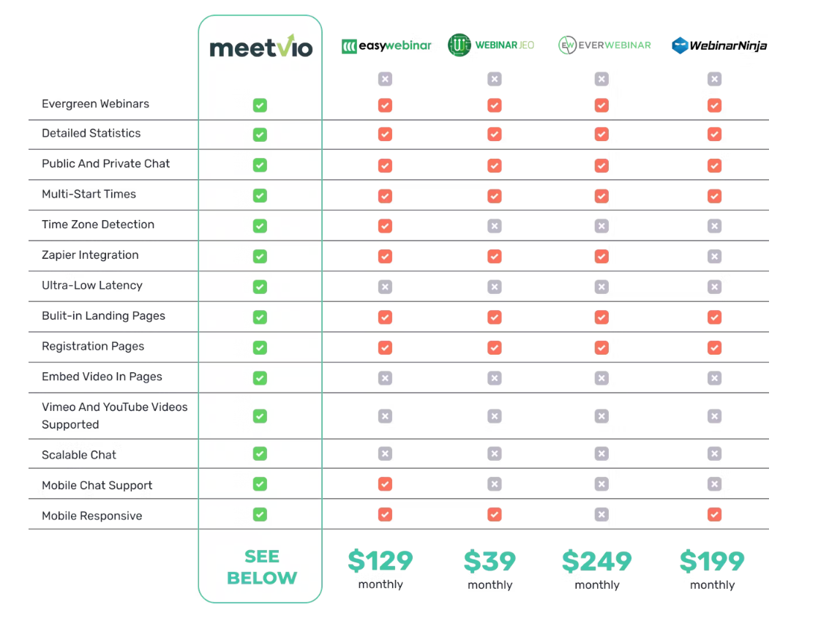Image resolution: width=840 pixels, height=618 pixels.
Task: Click the $129 monthly price
Action: [x=380, y=569]
